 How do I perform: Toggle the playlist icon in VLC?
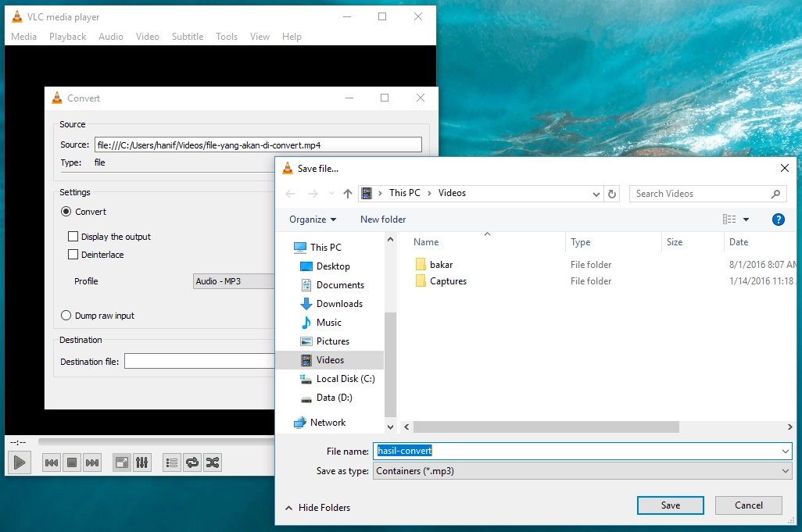(x=172, y=463)
